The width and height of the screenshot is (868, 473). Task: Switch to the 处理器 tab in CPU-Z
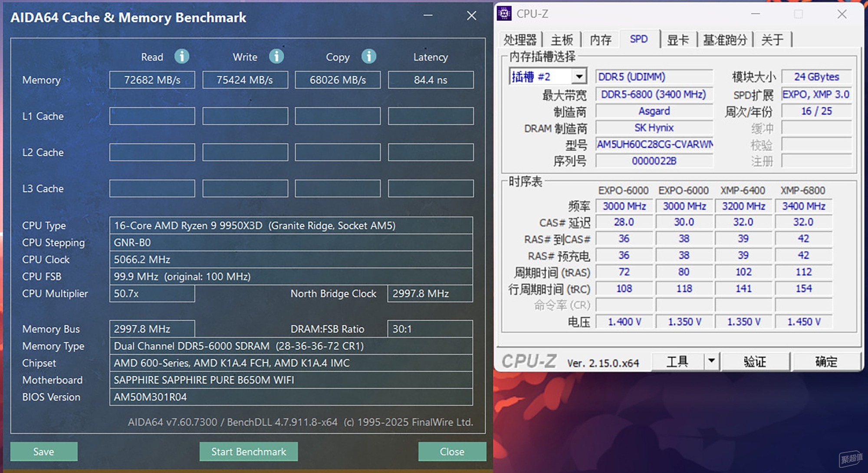(520, 40)
